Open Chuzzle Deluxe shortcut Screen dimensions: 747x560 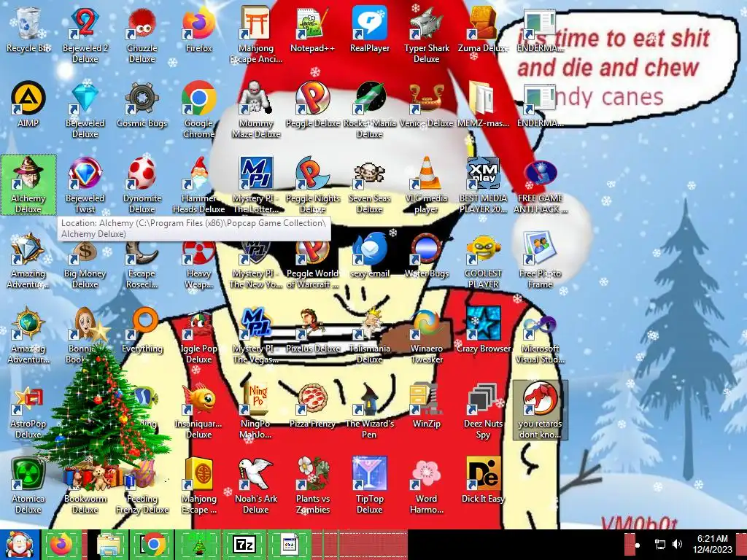pyautogui.click(x=142, y=34)
